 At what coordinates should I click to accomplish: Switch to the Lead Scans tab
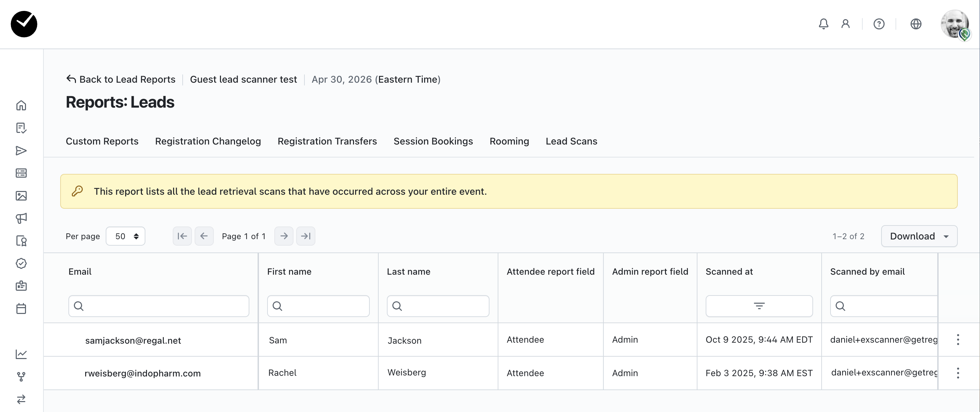pos(571,141)
